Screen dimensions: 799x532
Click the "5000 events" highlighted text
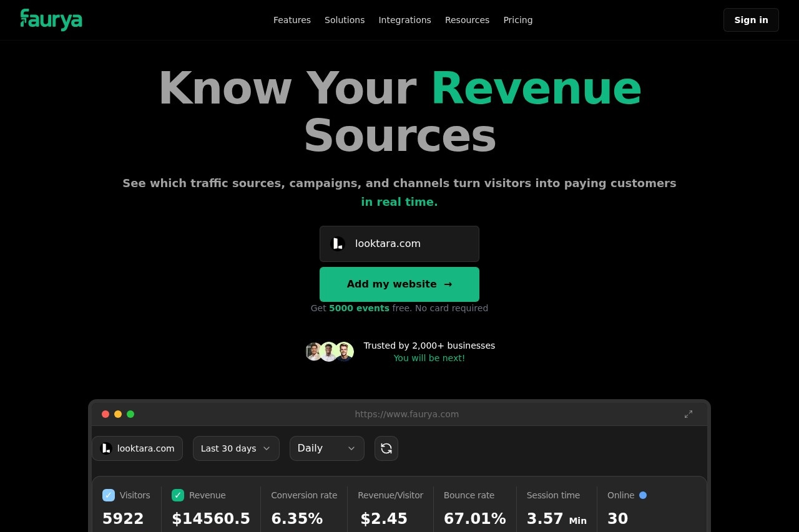(359, 308)
